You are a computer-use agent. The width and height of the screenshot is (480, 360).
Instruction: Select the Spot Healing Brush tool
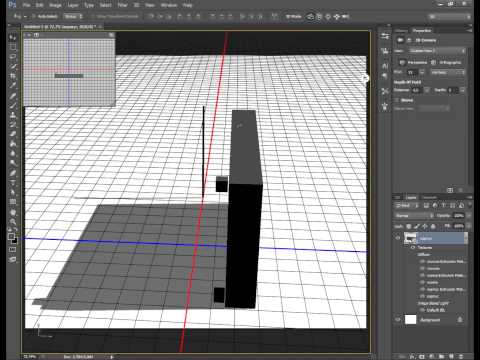(x=13, y=96)
